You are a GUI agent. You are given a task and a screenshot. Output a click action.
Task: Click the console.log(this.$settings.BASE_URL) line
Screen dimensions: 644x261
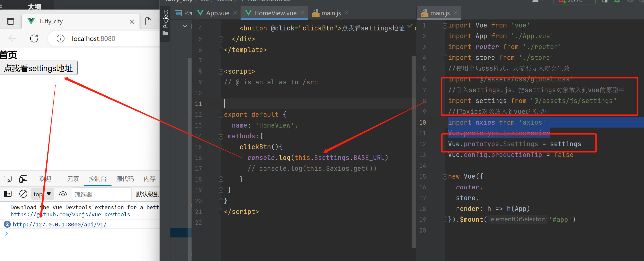[x=318, y=158]
